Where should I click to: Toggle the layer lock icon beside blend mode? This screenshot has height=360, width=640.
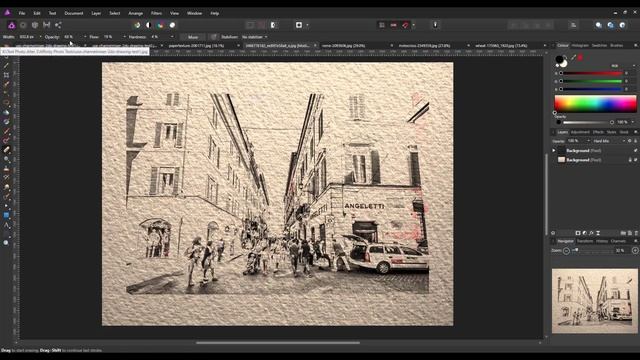635,141
